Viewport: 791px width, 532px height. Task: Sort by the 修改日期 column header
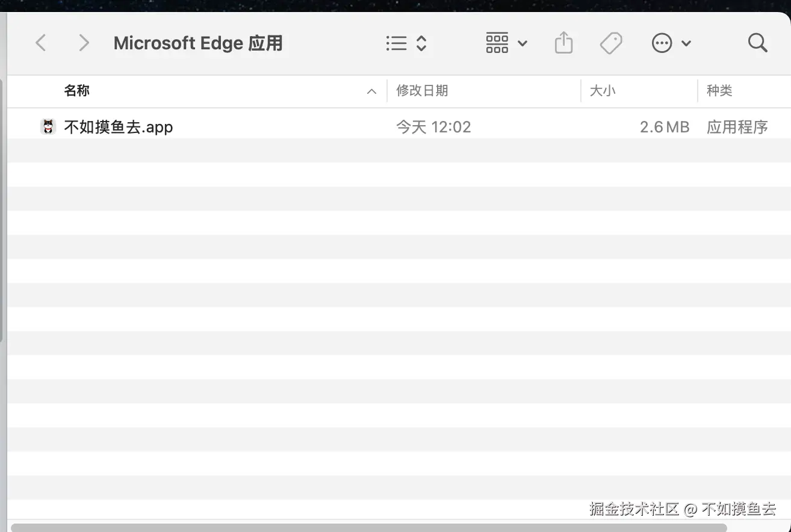(x=422, y=91)
